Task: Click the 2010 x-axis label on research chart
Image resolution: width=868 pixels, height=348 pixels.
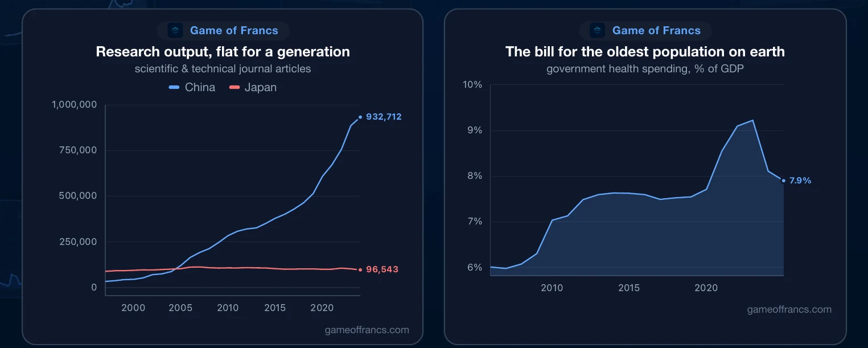Action: 228,308
